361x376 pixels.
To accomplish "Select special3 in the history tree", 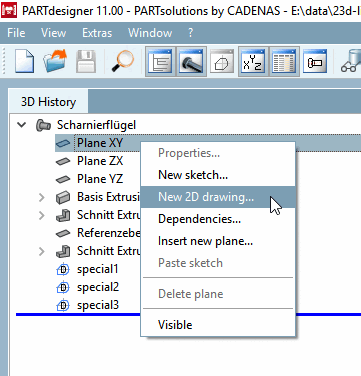I will [x=98, y=305].
